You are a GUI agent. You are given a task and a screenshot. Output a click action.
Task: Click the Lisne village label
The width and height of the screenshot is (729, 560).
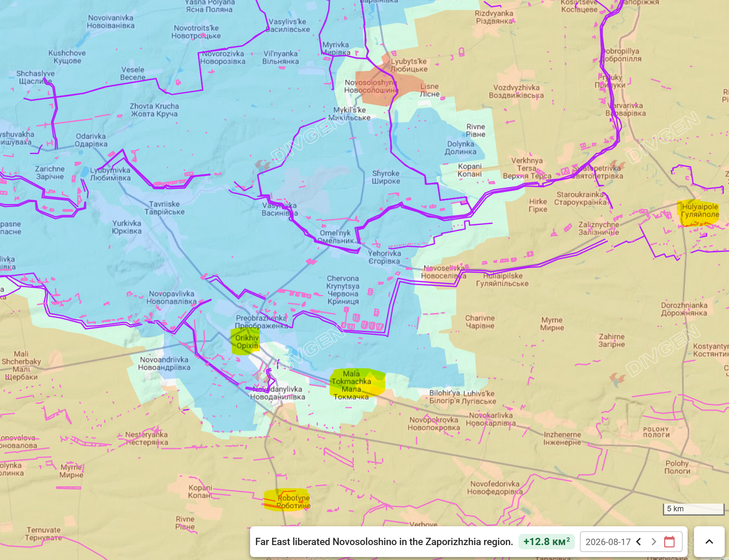point(429,90)
